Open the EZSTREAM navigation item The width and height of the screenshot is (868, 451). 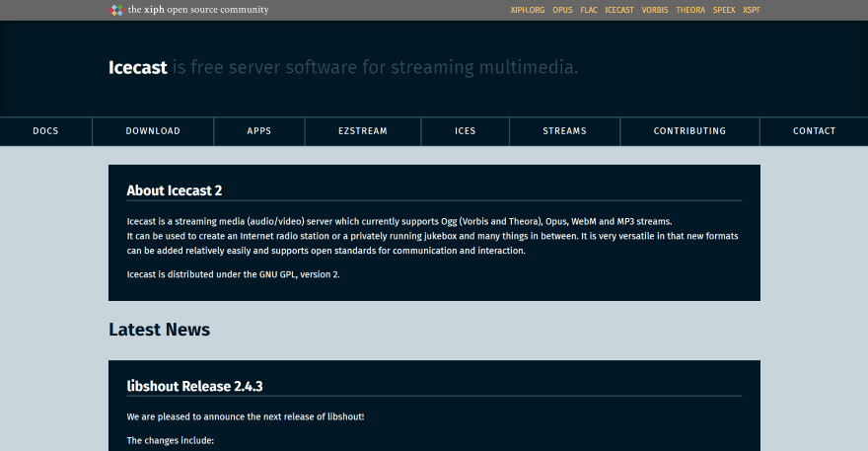(x=363, y=131)
